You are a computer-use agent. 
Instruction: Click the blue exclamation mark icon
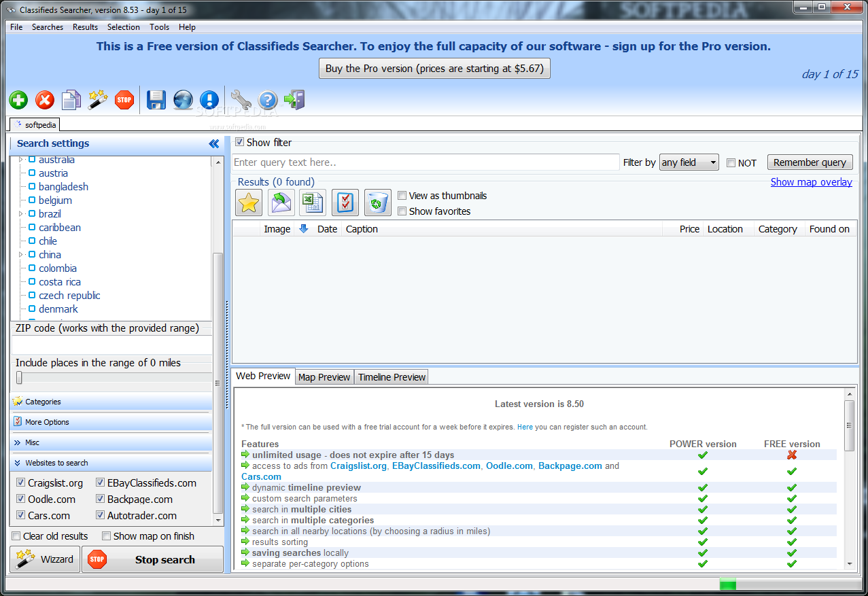coord(209,101)
